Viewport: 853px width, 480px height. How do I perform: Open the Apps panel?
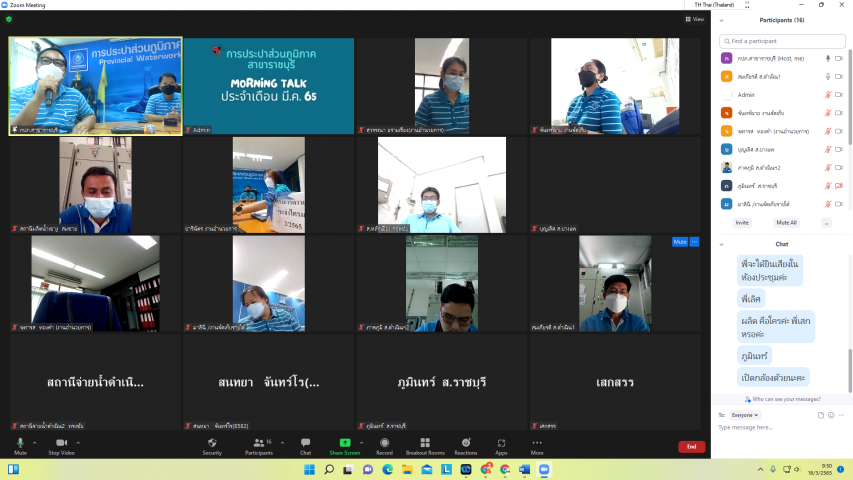(501, 446)
